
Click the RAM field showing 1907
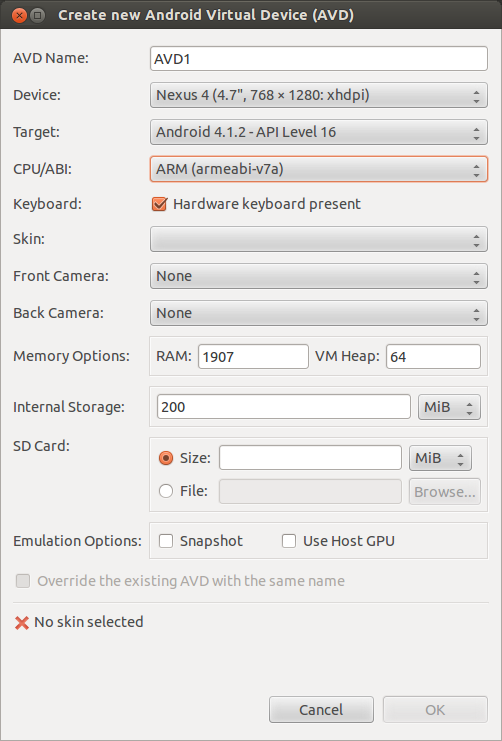point(253,356)
